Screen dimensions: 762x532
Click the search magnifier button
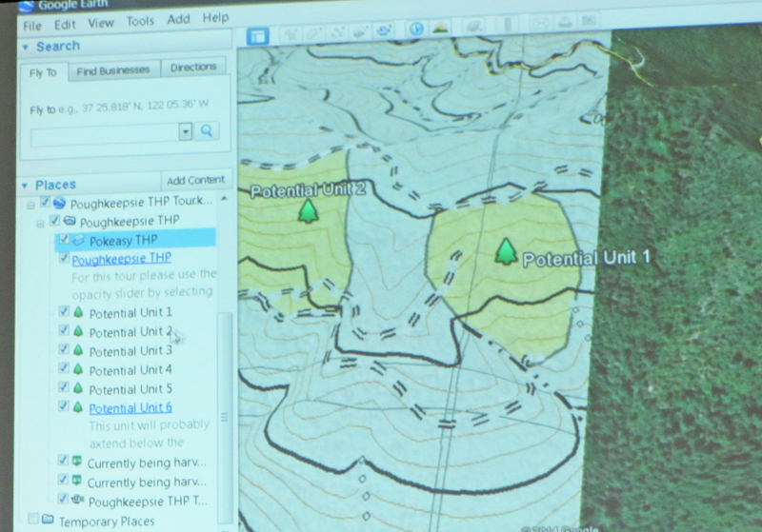tap(207, 131)
